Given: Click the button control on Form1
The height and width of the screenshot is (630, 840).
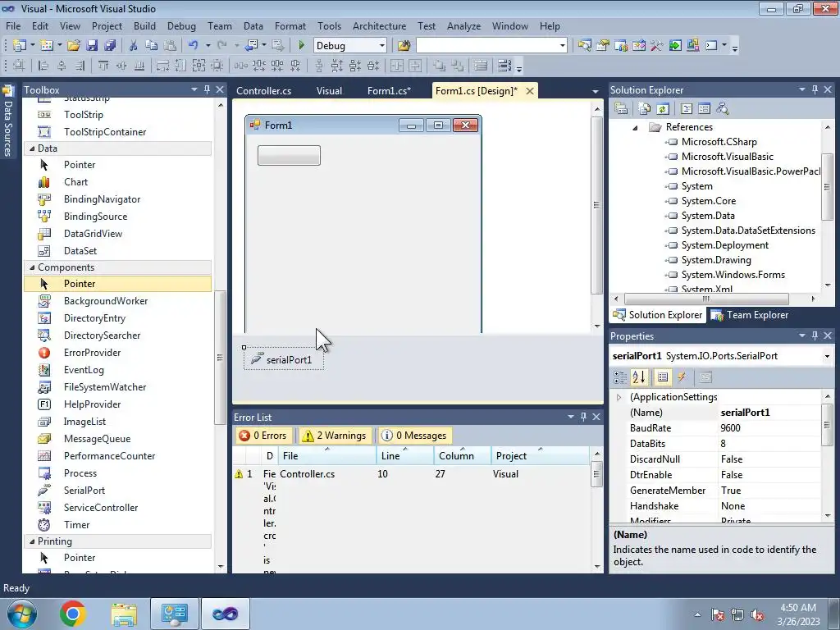Looking at the screenshot, I should (x=289, y=155).
